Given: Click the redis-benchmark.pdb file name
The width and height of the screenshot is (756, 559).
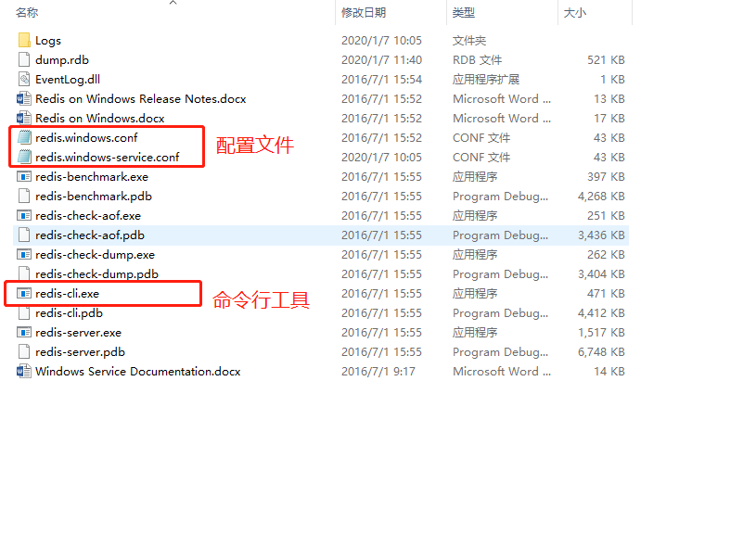Looking at the screenshot, I should pos(94,197).
